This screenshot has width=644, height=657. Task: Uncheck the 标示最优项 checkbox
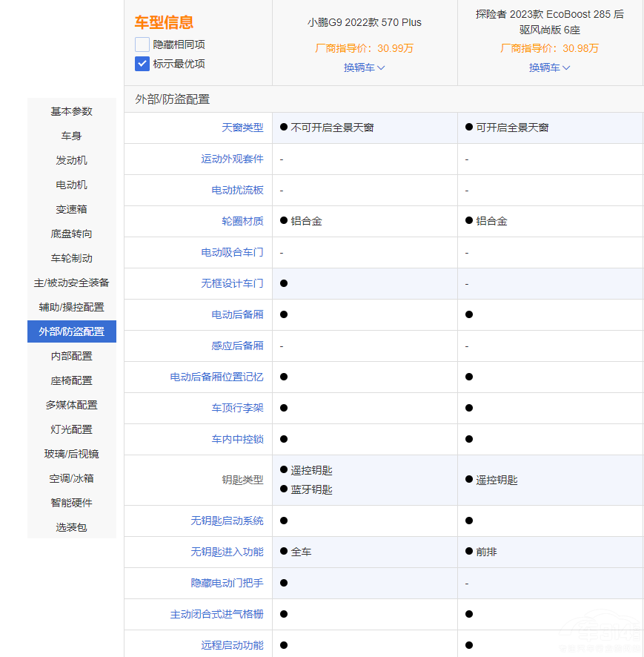point(142,64)
